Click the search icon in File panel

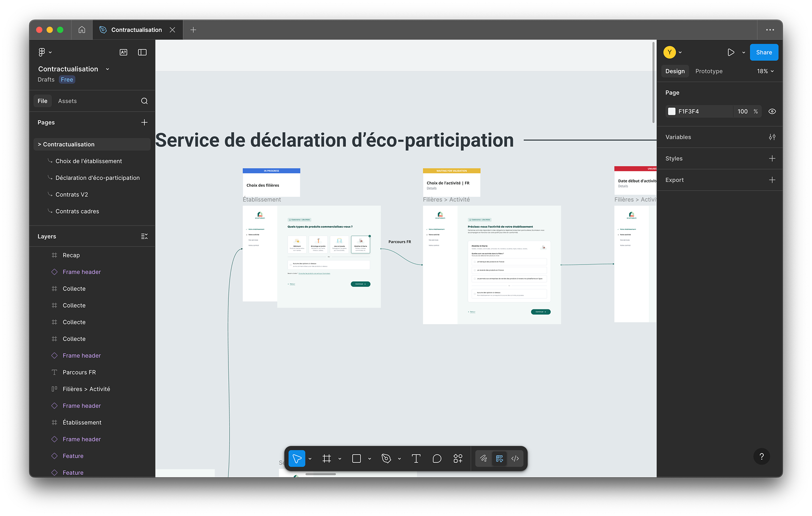click(x=144, y=101)
